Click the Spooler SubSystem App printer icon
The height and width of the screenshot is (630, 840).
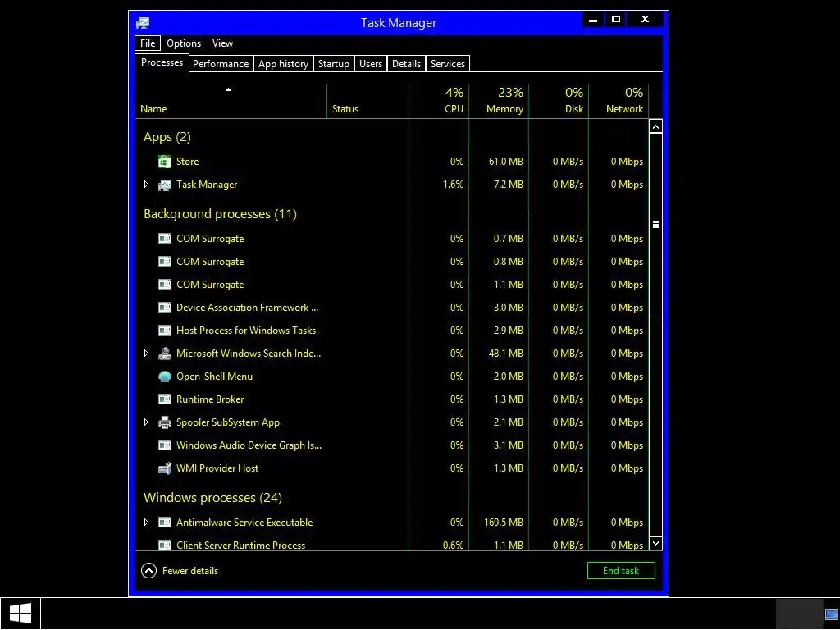pyautogui.click(x=164, y=422)
